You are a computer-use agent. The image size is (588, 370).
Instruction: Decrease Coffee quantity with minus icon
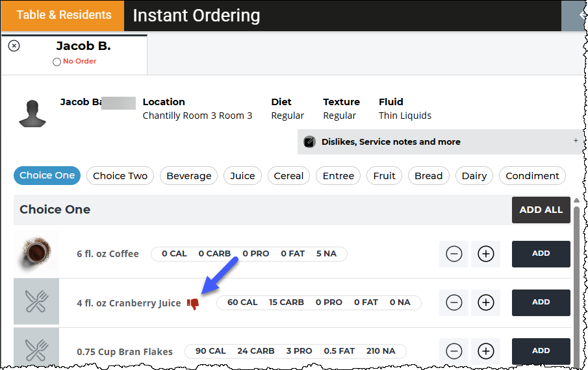coord(454,254)
